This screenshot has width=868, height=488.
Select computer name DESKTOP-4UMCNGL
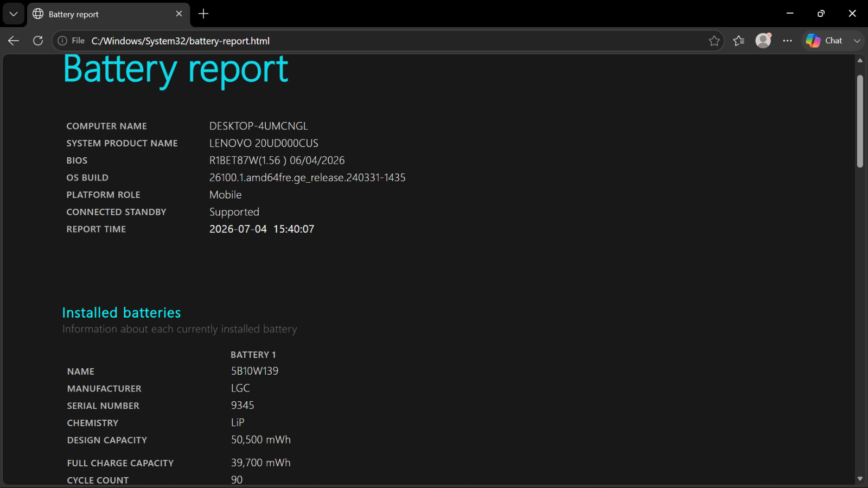pyautogui.click(x=258, y=126)
